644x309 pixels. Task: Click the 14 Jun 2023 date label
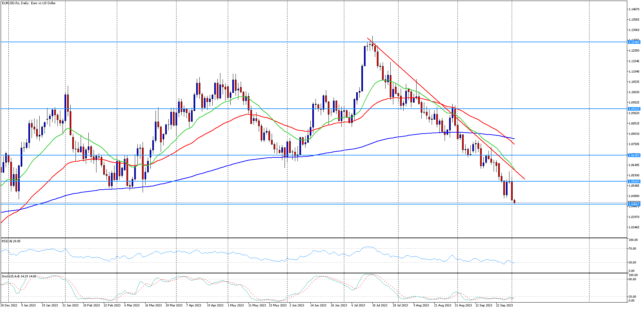pyautogui.click(x=318, y=305)
